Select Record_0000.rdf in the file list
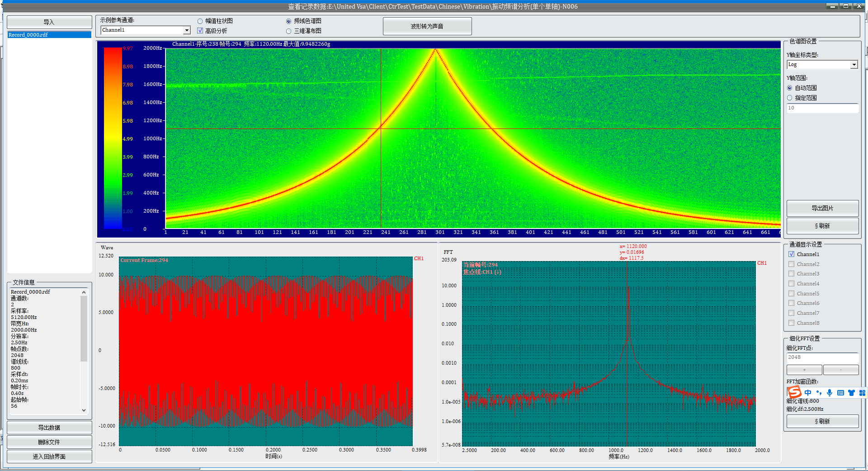Screen dimensions: 868x471 point(28,35)
